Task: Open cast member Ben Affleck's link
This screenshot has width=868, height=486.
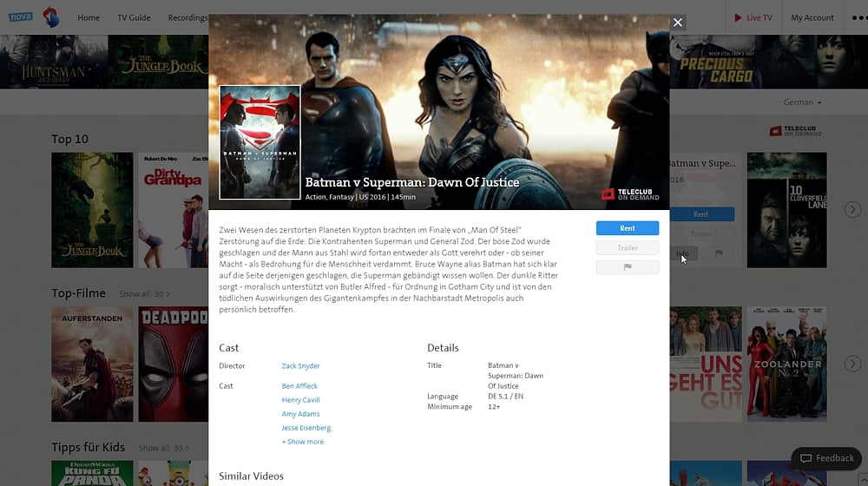Action: coord(299,386)
